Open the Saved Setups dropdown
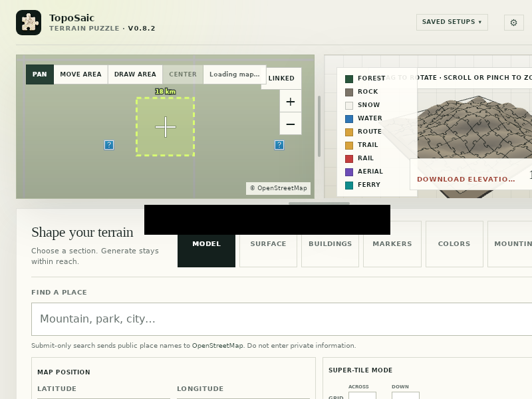This screenshot has width=532, height=399. pos(452,22)
